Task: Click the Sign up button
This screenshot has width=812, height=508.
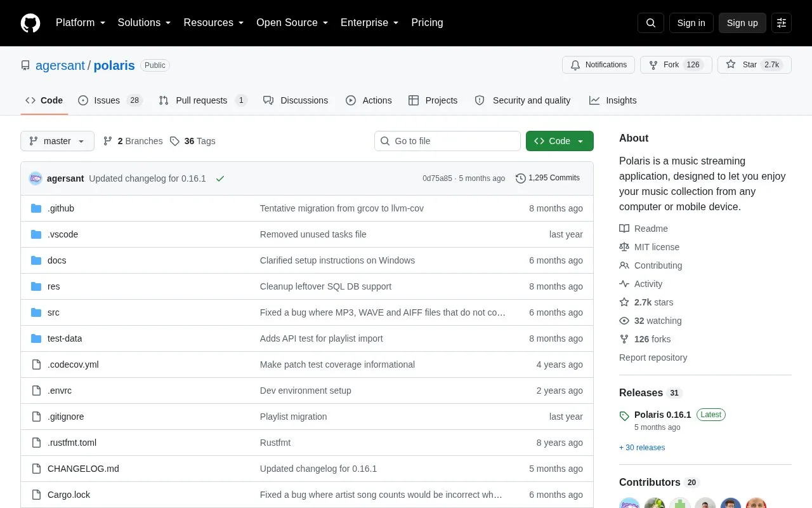Action: [x=742, y=23]
